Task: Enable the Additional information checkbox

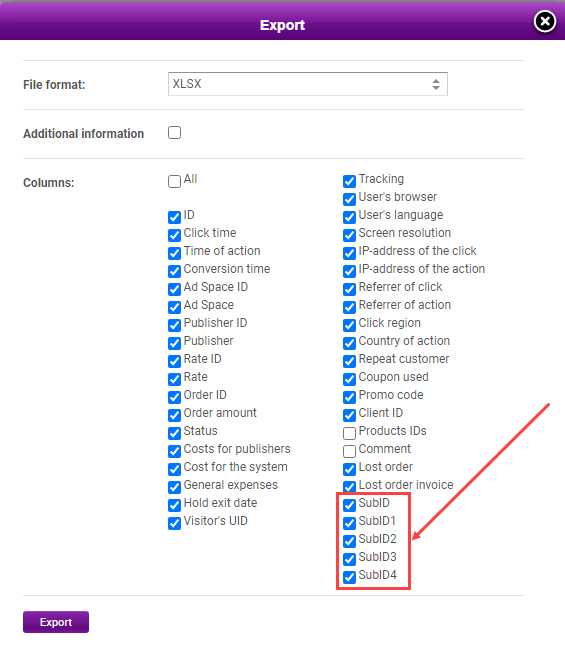Action: click(174, 133)
